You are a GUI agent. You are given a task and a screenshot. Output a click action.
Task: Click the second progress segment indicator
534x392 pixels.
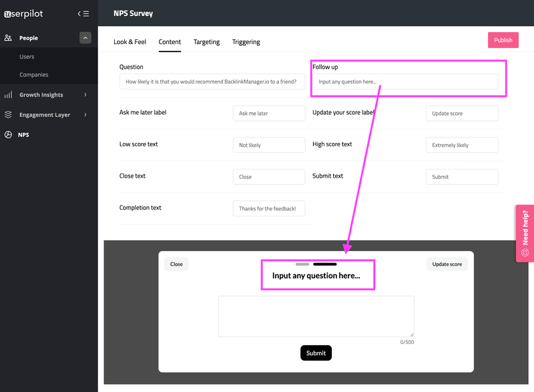(x=325, y=264)
